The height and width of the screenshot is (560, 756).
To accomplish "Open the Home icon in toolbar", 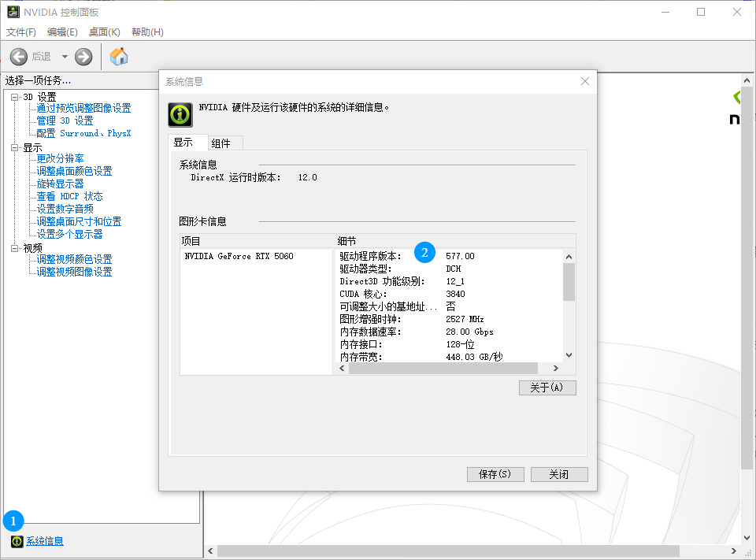I will pos(119,57).
